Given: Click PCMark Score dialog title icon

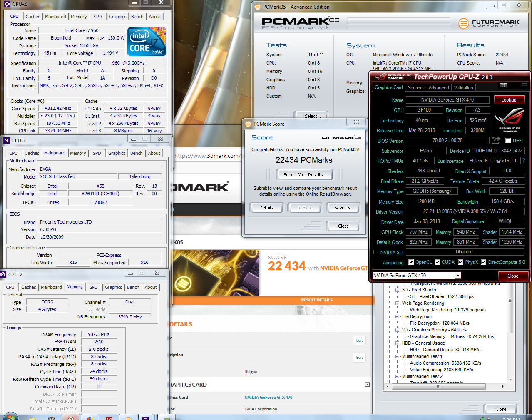Looking at the screenshot, I should point(248,124).
